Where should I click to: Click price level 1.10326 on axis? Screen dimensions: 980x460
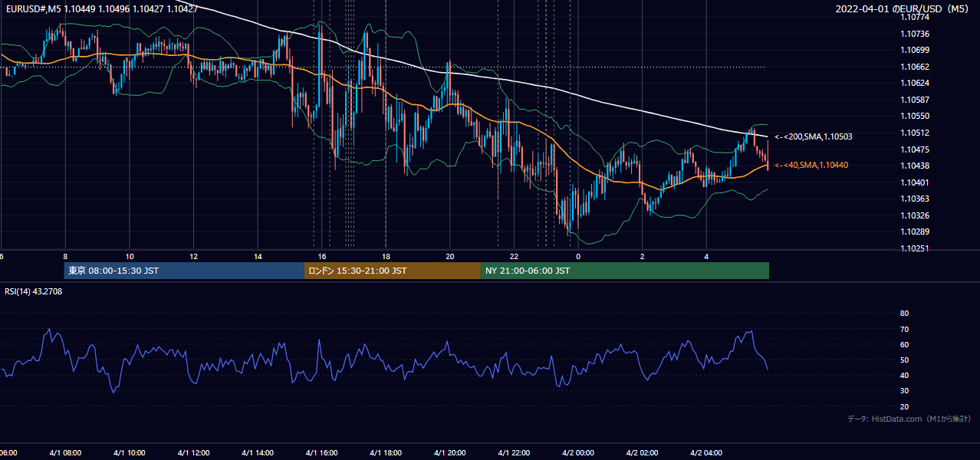(913, 215)
